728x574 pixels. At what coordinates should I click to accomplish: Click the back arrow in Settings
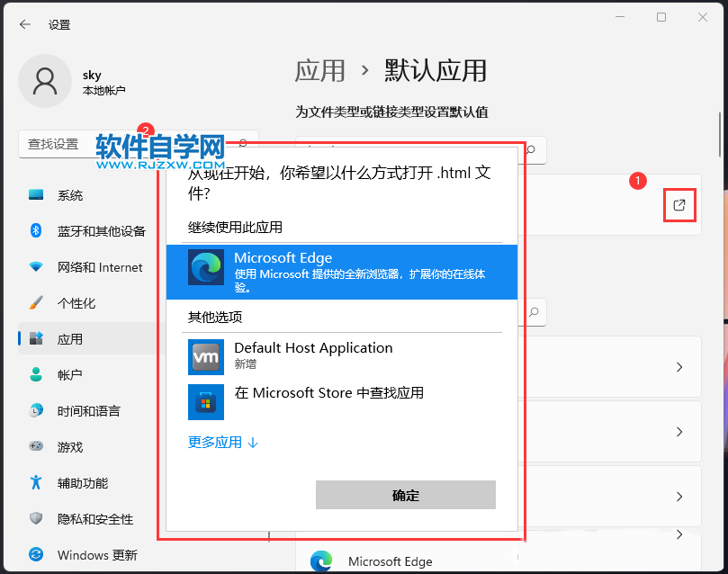24,24
